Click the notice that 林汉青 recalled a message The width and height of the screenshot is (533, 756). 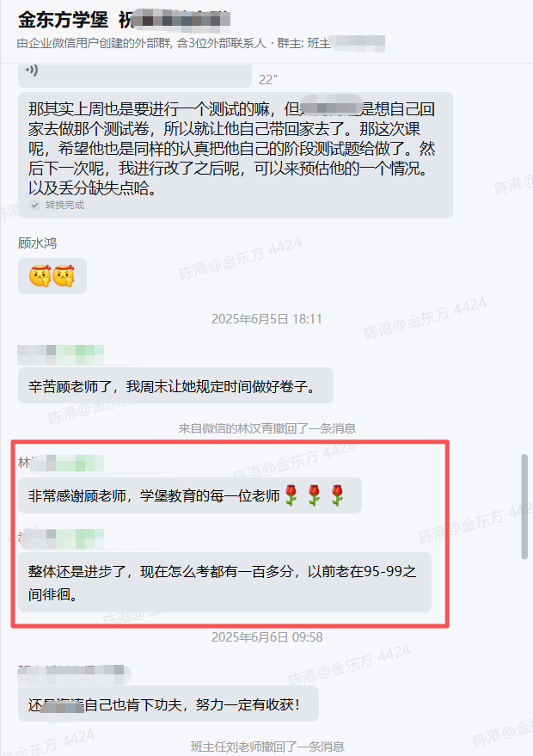pos(267,428)
